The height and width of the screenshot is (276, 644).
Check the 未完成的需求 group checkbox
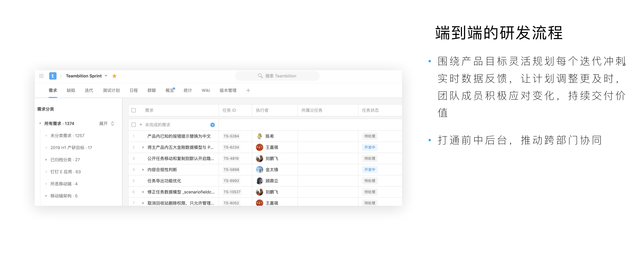coord(134,125)
